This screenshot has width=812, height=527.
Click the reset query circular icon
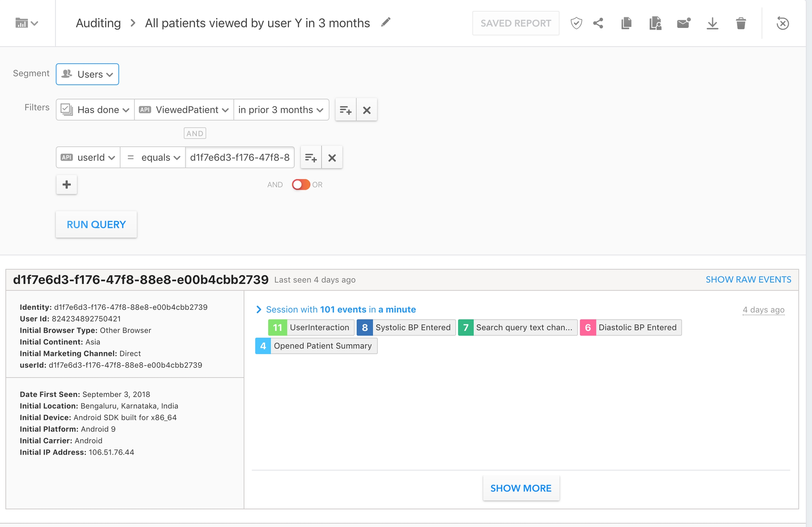pyautogui.click(x=783, y=23)
